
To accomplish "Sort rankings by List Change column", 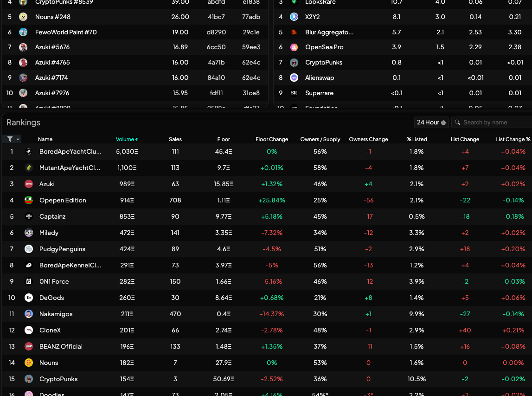I will pyautogui.click(x=465, y=139).
